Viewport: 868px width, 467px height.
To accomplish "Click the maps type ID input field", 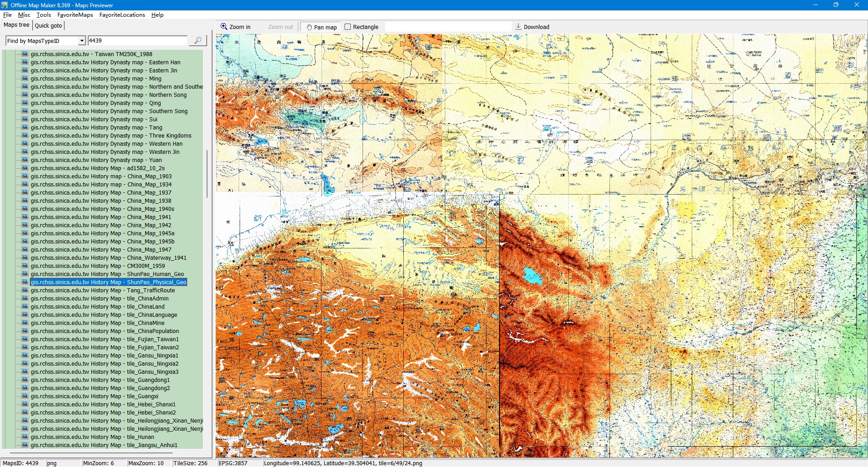I will (137, 41).
